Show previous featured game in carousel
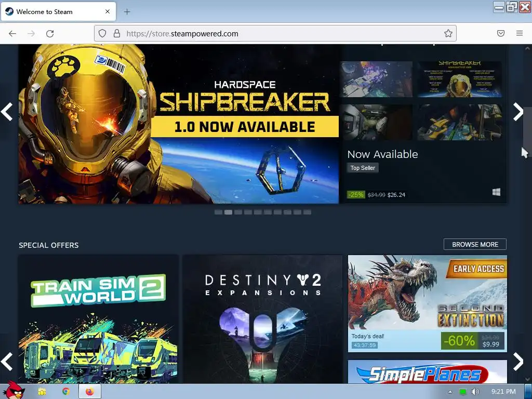532x399 pixels. (x=7, y=112)
